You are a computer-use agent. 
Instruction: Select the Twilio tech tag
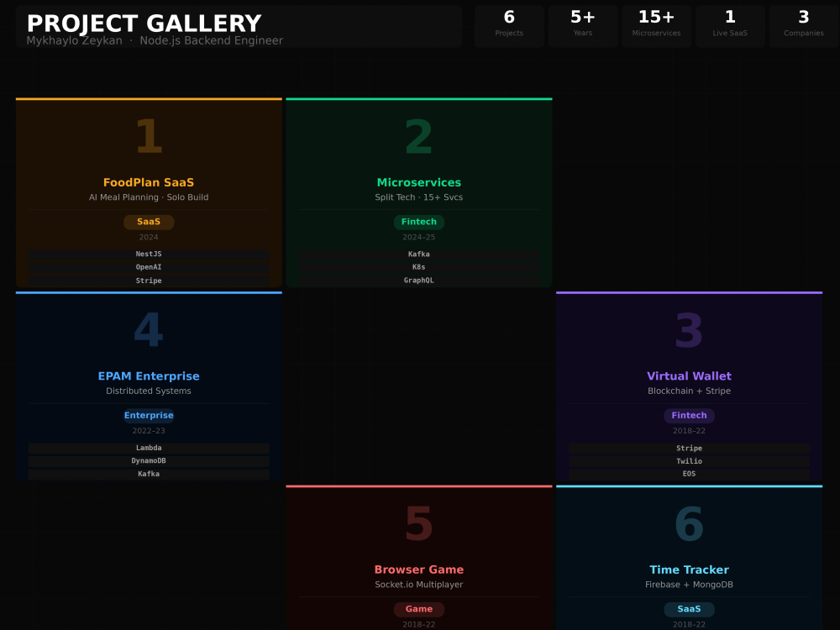pyautogui.click(x=689, y=460)
